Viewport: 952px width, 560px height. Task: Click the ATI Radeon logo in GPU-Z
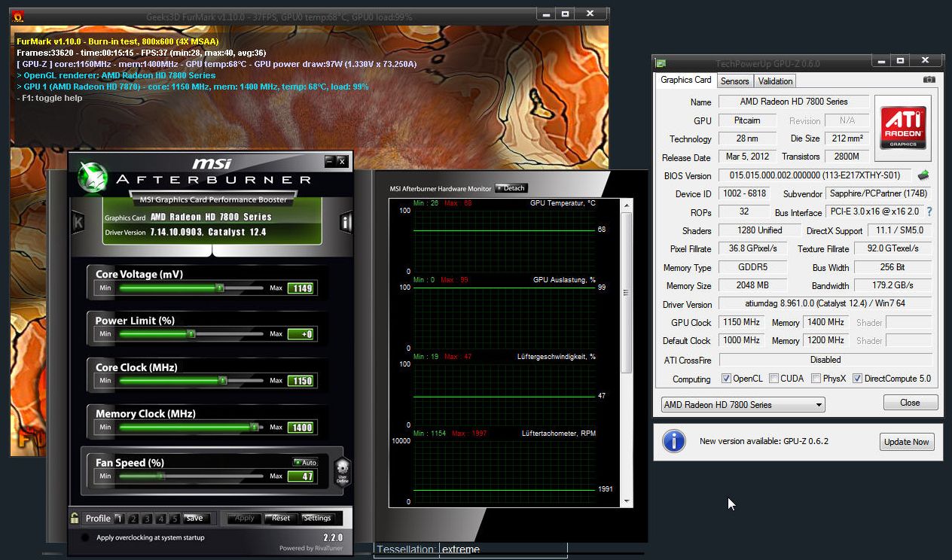(903, 128)
